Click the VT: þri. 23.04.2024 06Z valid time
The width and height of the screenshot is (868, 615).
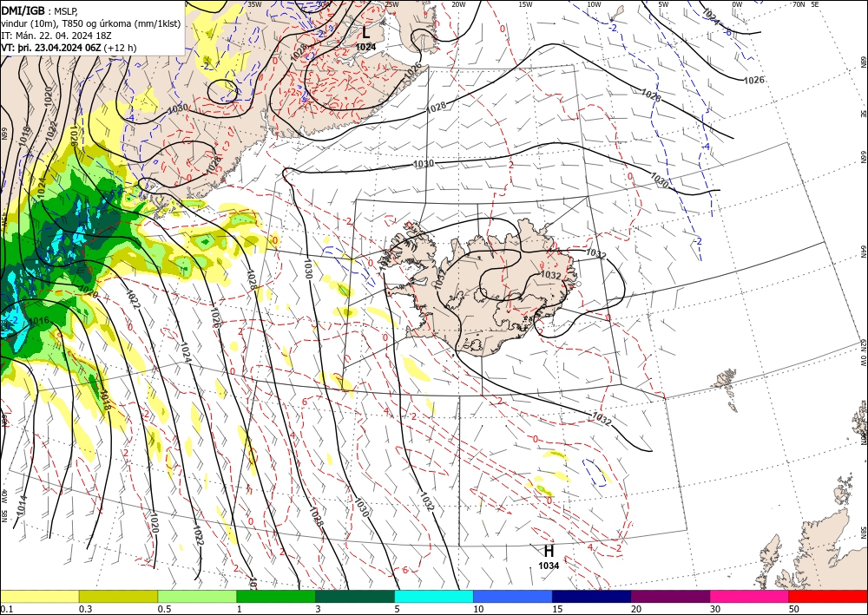pyautogui.click(x=69, y=48)
